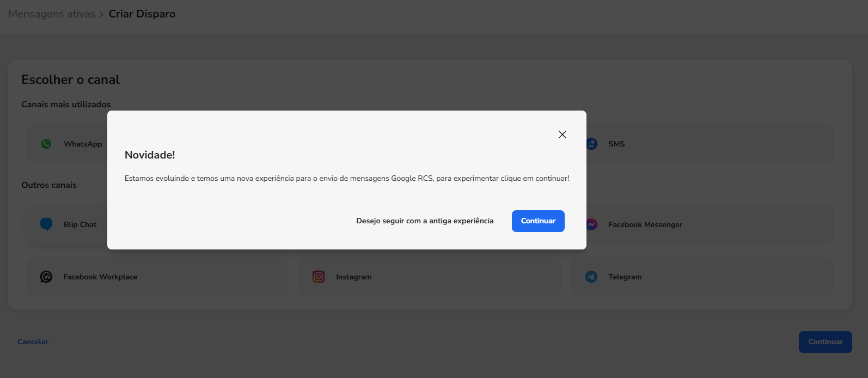Choose 'Desejo seguir com a antiga experiência'

point(425,221)
